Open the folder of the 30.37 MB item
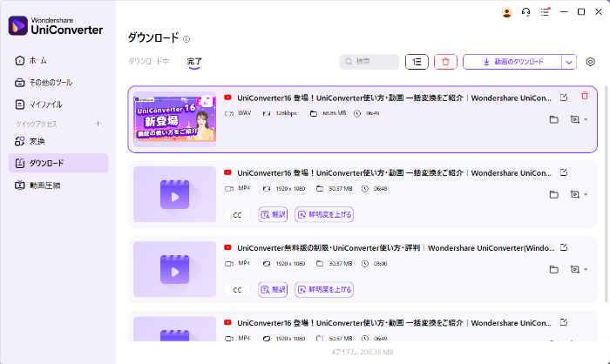The width and height of the screenshot is (610, 364). point(553,269)
